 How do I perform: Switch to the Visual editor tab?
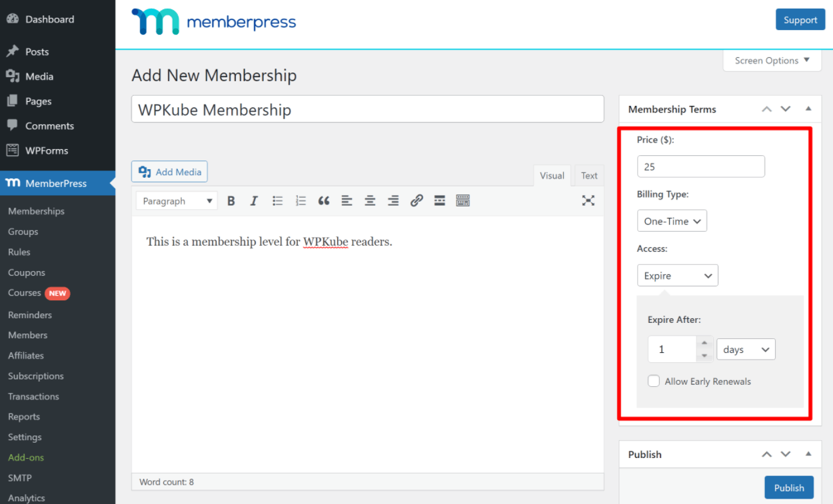552,176
